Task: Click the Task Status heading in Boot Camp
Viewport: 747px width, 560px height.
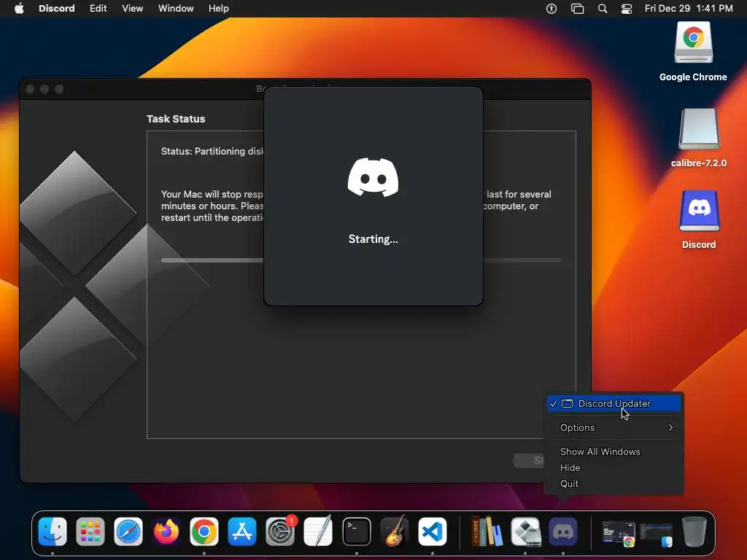Action: tap(176, 119)
